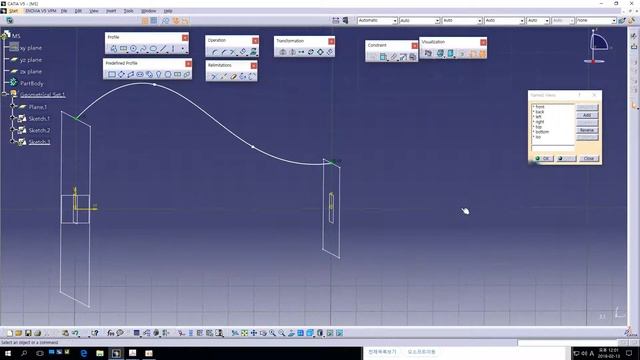This screenshot has width=640, height=360.
Task: Click the Zoom In magnifier icon
Action: [x=272, y=333]
